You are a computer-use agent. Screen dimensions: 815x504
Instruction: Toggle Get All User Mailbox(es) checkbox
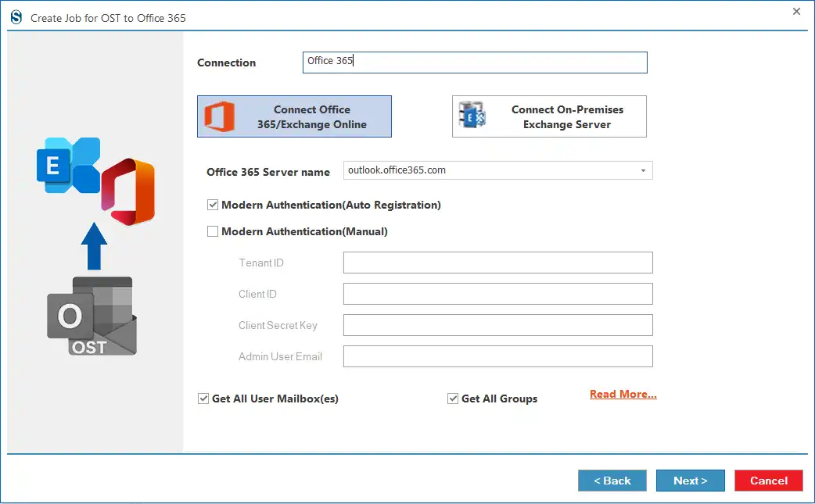point(203,398)
